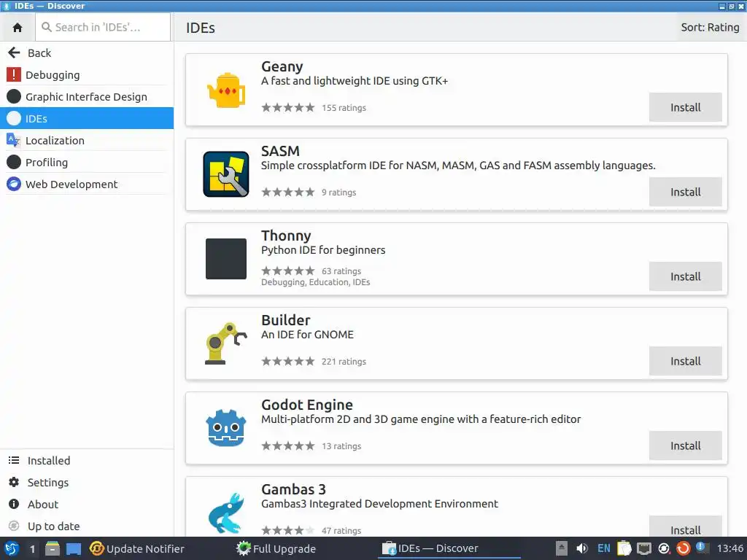Open the Profiling category
Screen dimensions: 747x560
pyautogui.click(x=87, y=163)
